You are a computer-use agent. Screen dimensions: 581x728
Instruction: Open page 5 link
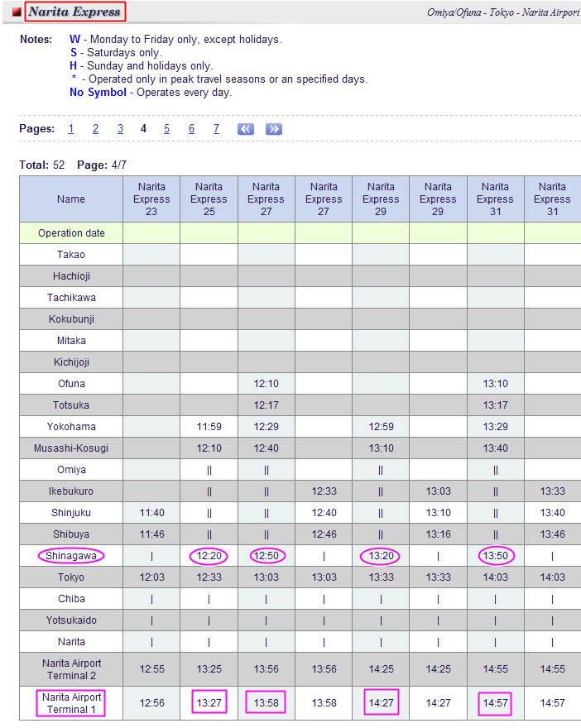(166, 128)
